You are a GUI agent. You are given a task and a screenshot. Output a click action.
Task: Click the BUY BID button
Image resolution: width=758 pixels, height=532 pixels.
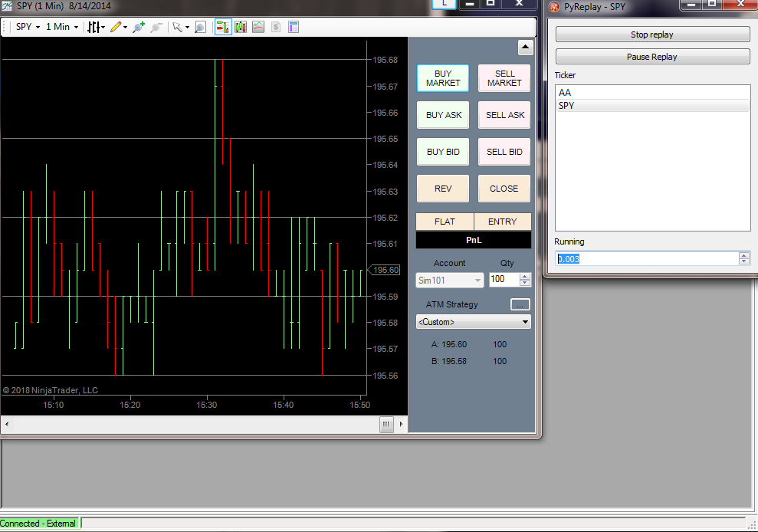(x=443, y=152)
